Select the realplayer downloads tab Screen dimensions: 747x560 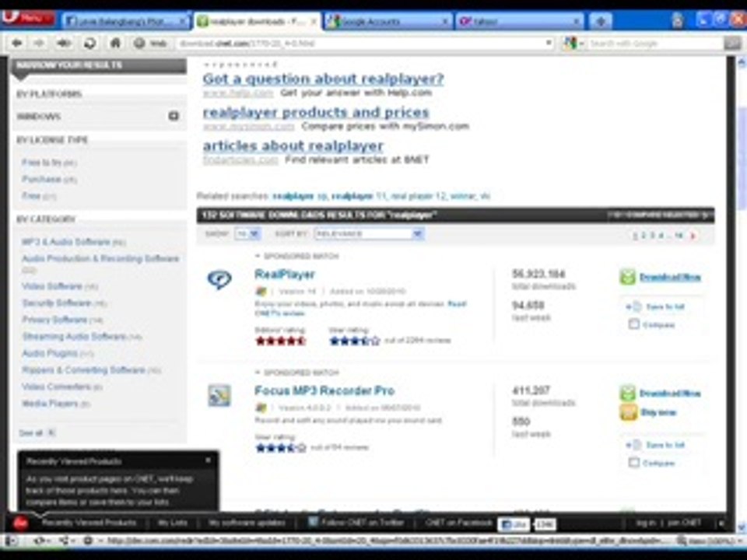point(258,22)
